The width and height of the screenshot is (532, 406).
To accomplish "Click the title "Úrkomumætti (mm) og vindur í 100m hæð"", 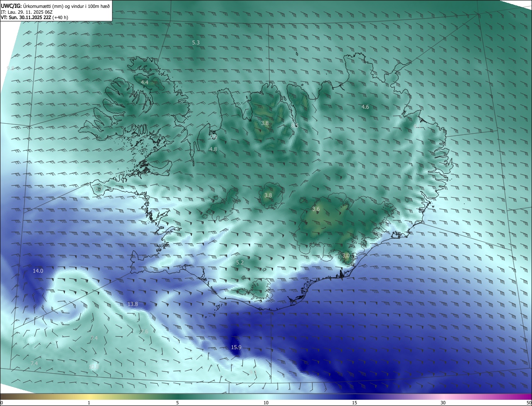I will (66, 6).
